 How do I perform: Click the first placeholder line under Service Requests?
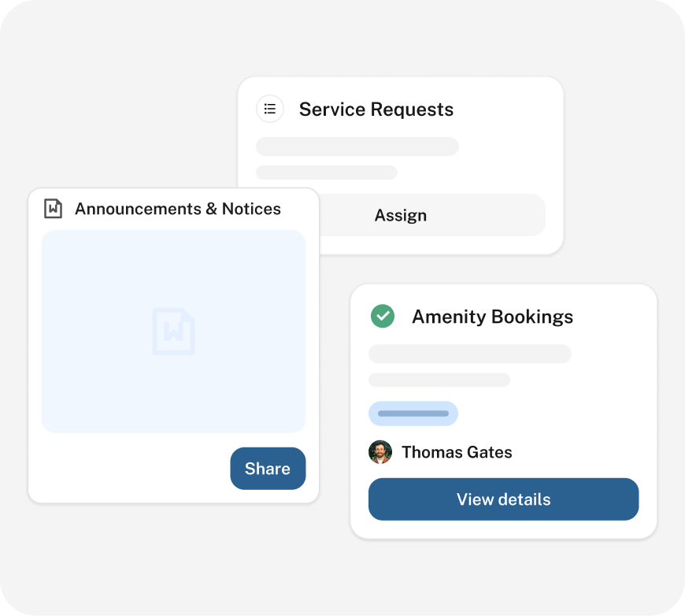click(x=357, y=147)
